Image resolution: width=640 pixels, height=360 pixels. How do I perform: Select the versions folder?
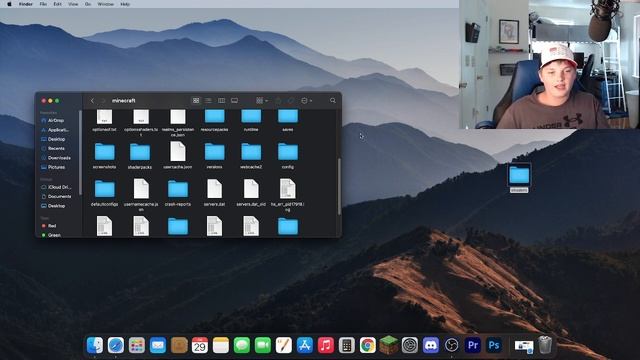point(215,156)
